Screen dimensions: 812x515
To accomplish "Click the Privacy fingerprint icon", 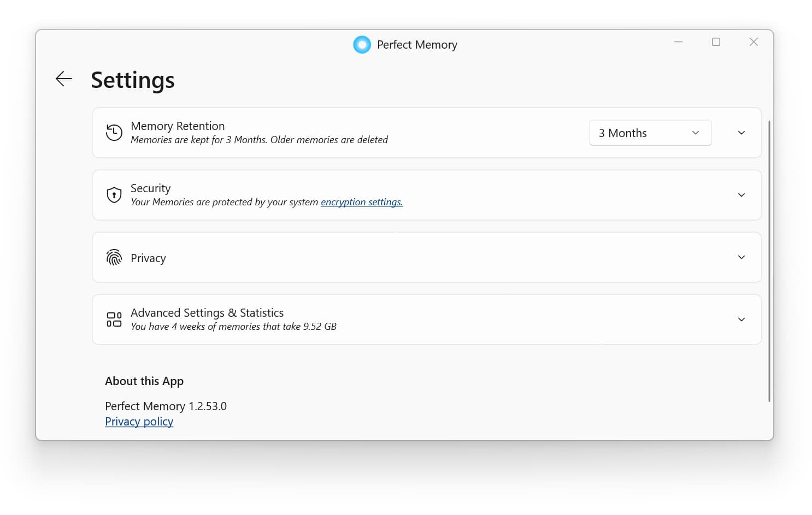I will [114, 257].
